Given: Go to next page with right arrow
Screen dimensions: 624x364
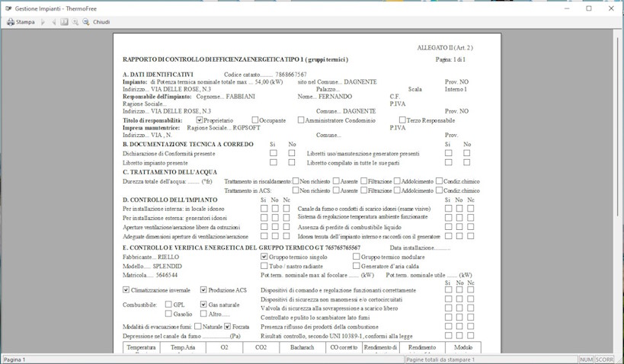Looking at the screenshot, I should click(x=43, y=22).
